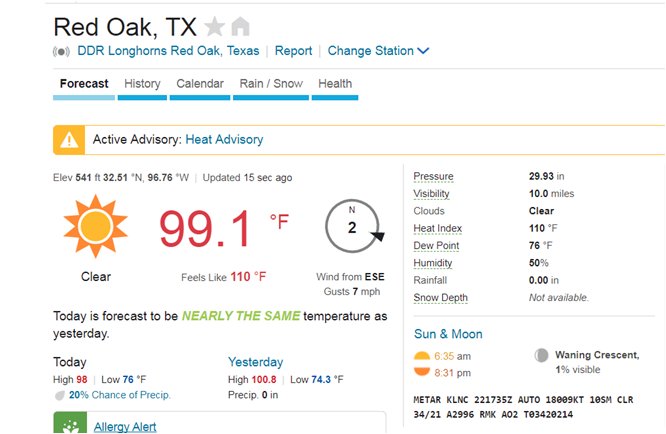Open the Heat Advisory link
666x434 pixels.
click(224, 140)
